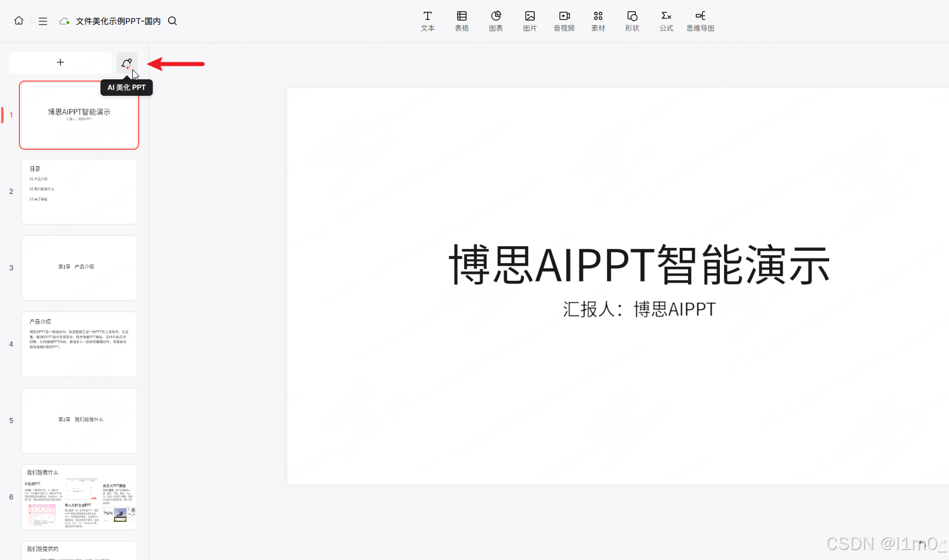
Task: Select slide 3 thumbnail 第1章 产品介绍
Action: pos(79,268)
